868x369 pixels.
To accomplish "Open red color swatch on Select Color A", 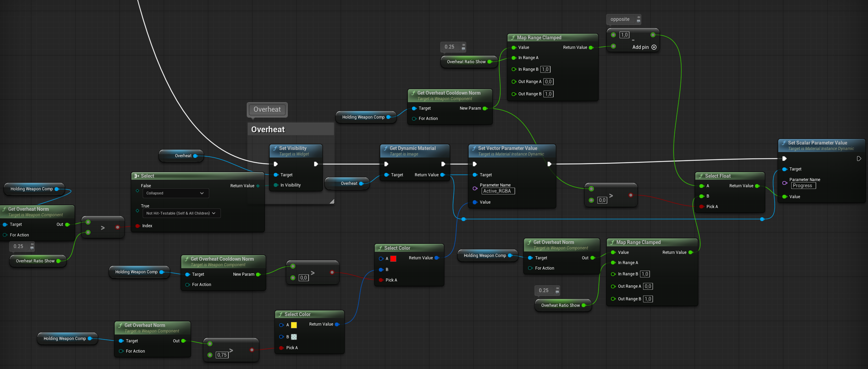I will click(393, 259).
